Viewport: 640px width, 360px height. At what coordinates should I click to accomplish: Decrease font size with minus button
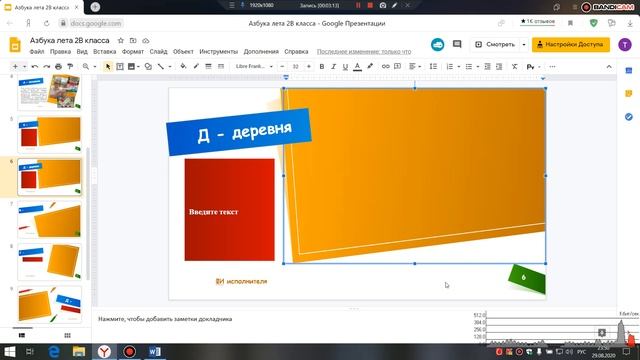282,67
